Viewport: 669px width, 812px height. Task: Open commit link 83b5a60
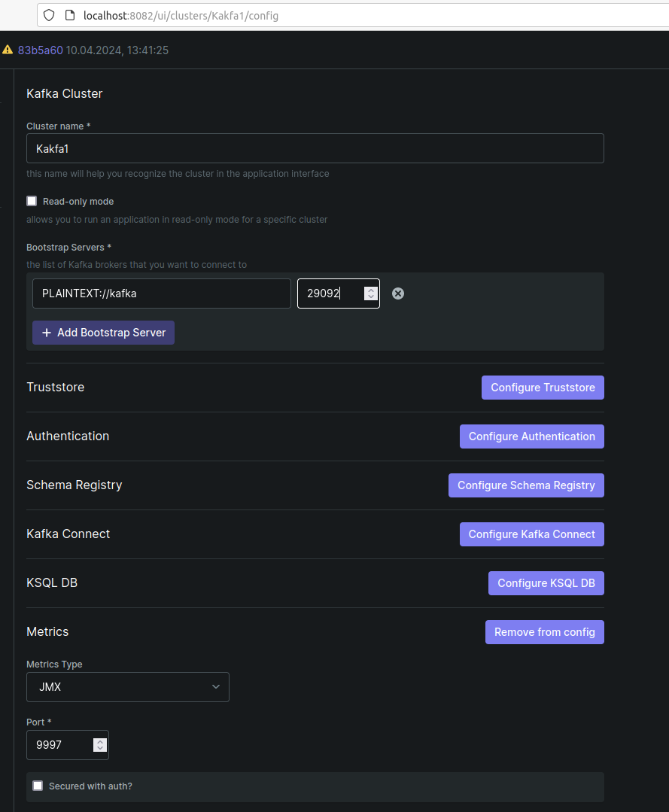[x=40, y=50]
